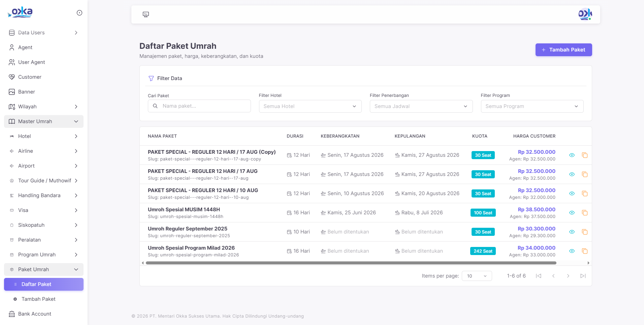Open Customer menu item
644x325 pixels.
[x=44, y=77]
